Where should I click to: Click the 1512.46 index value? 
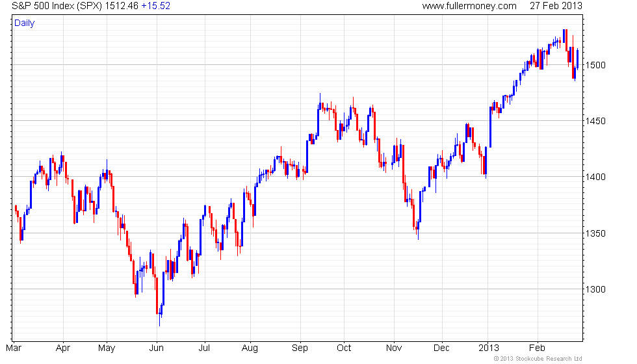pyautogui.click(x=122, y=6)
